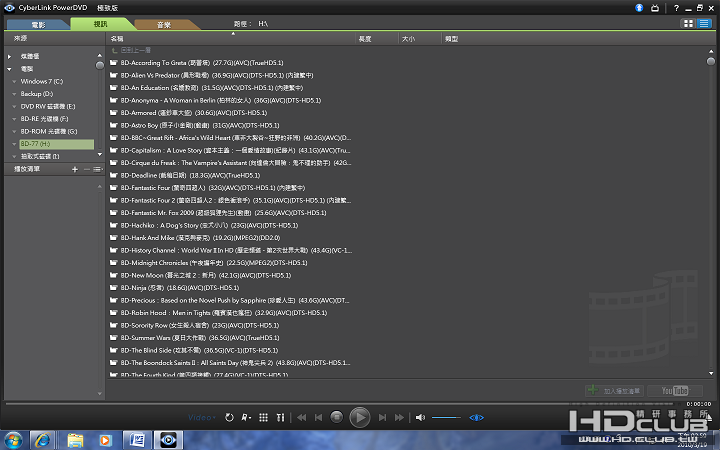Screen dimensions: 720x450
Task: Open folder 'BD-An Education'
Action: [x=212, y=88]
